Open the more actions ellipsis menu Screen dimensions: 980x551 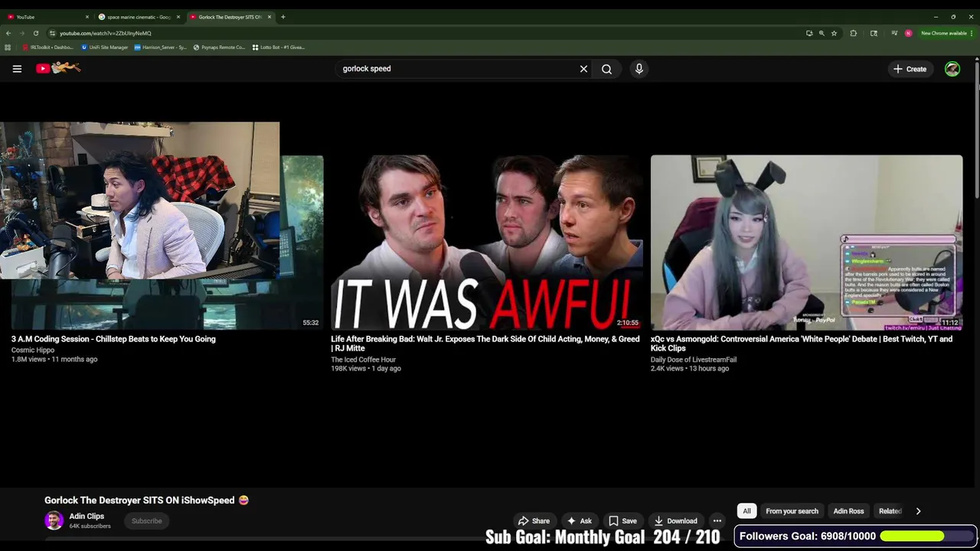coord(717,521)
